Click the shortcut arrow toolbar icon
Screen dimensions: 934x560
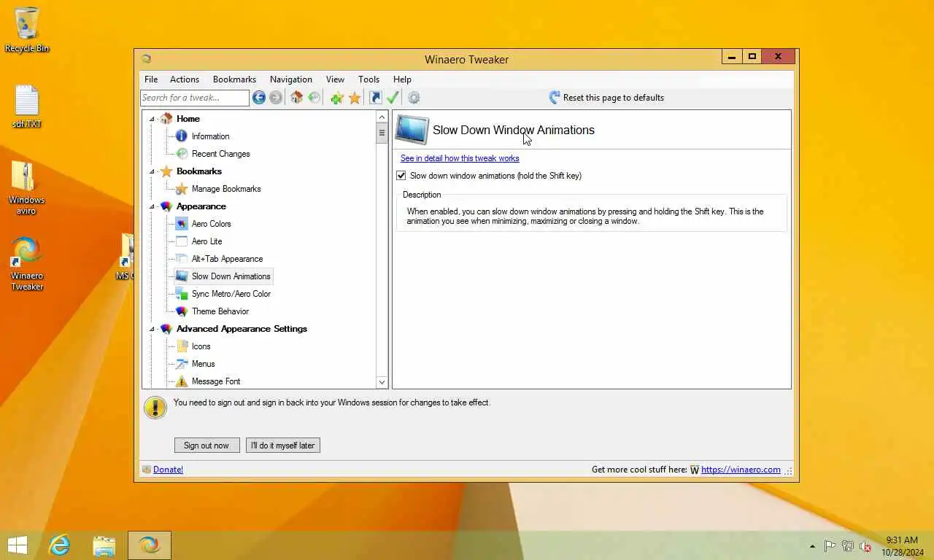[375, 98]
